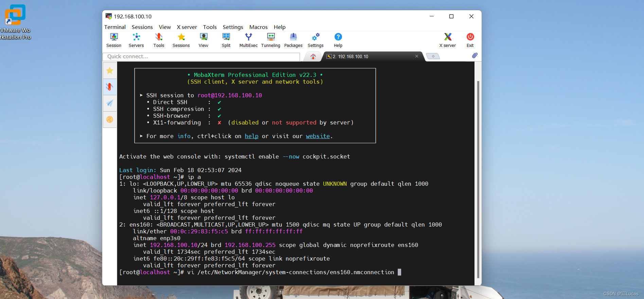The width and height of the screenshot is (644, 299).
Task: Open the sidebar Tools knife icon
Action: (x=110, y=87)
